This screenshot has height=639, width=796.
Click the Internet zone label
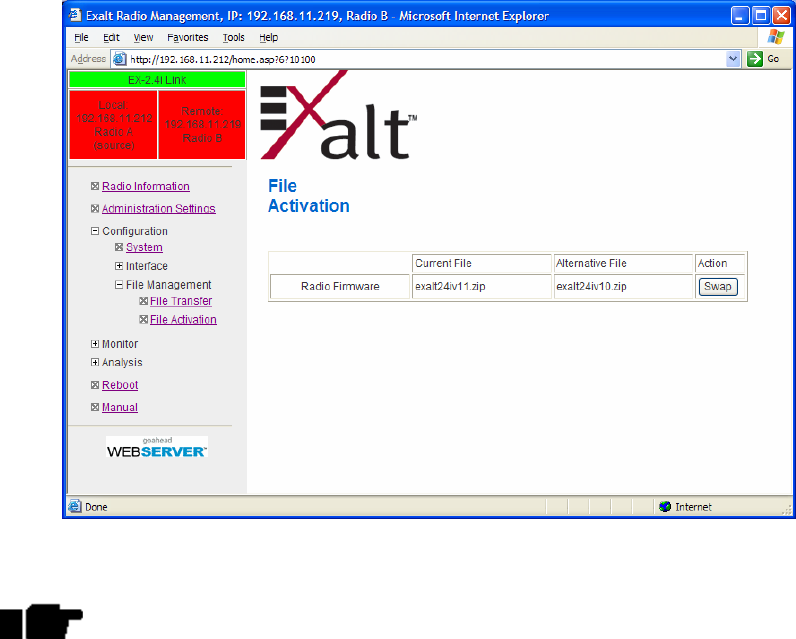693,507
